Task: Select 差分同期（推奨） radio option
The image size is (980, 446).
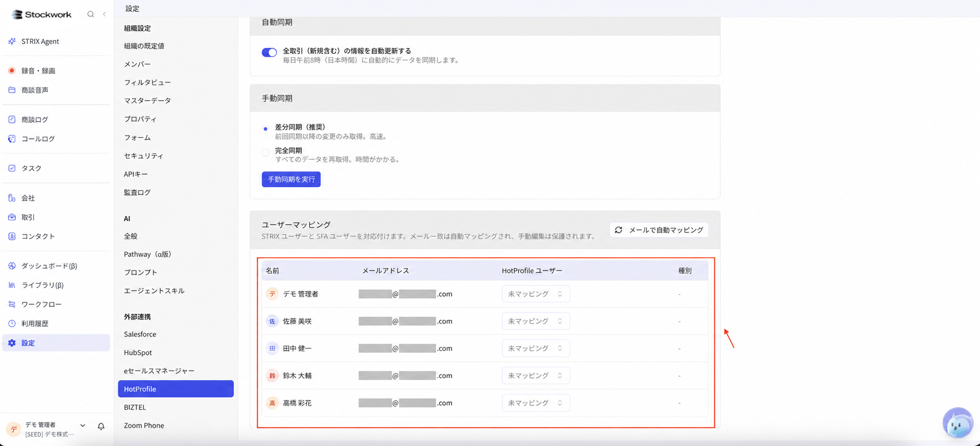Action: tap(266, 129)
